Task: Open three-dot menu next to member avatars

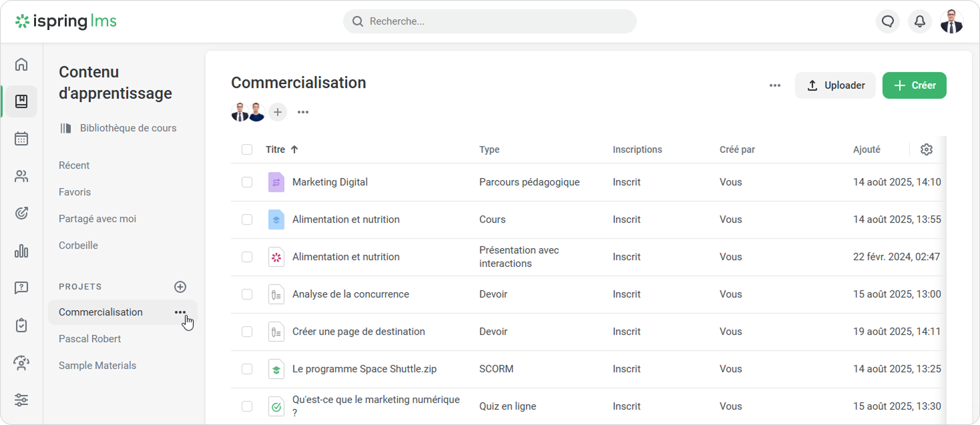Action: click(x=303, y=112)
